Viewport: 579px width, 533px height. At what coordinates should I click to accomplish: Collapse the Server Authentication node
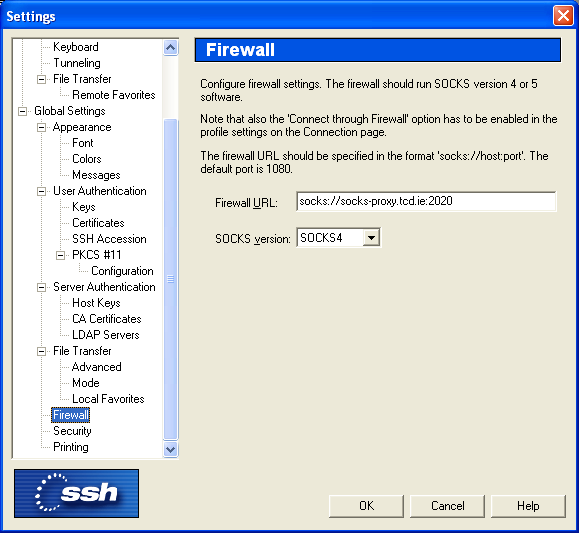pos(41,287)
